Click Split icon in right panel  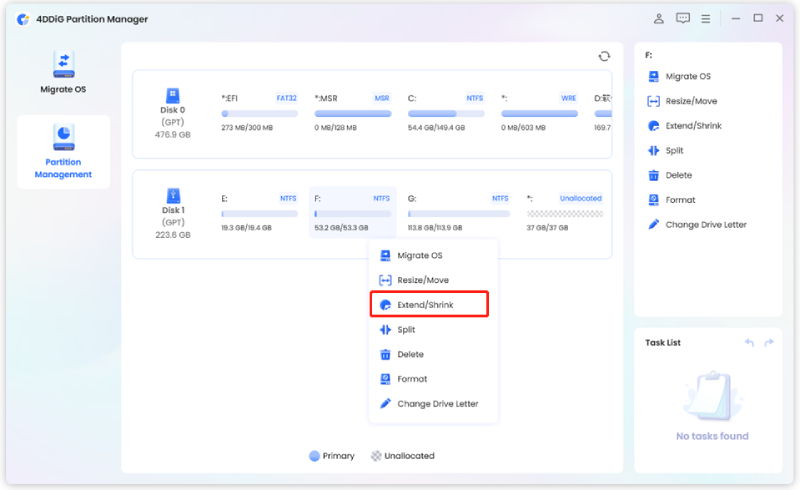point(654,151)
